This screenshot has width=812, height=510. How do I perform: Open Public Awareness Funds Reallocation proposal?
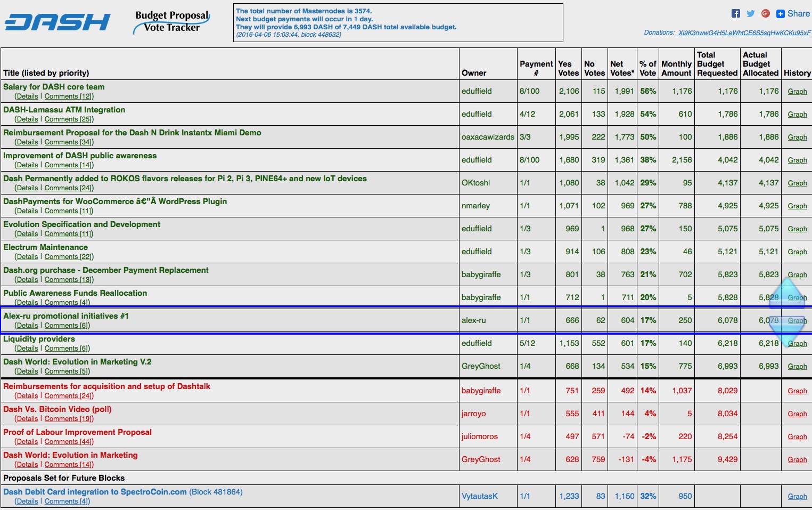tap(75, 293)
